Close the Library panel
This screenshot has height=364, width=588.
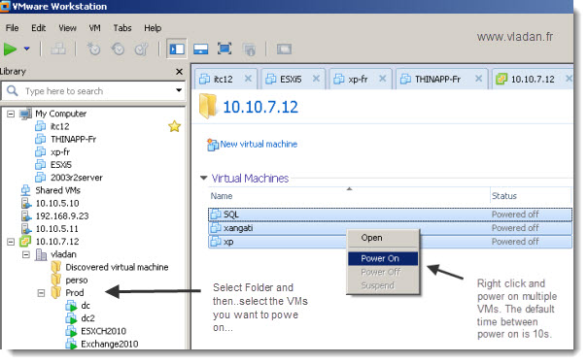(179, 72)
